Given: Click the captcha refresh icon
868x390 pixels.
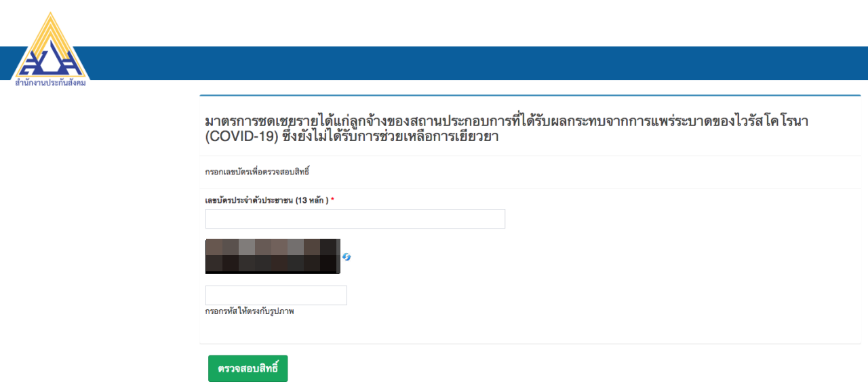Looking at the screenshot, I should pyautogui.click(x=347, y=257).
